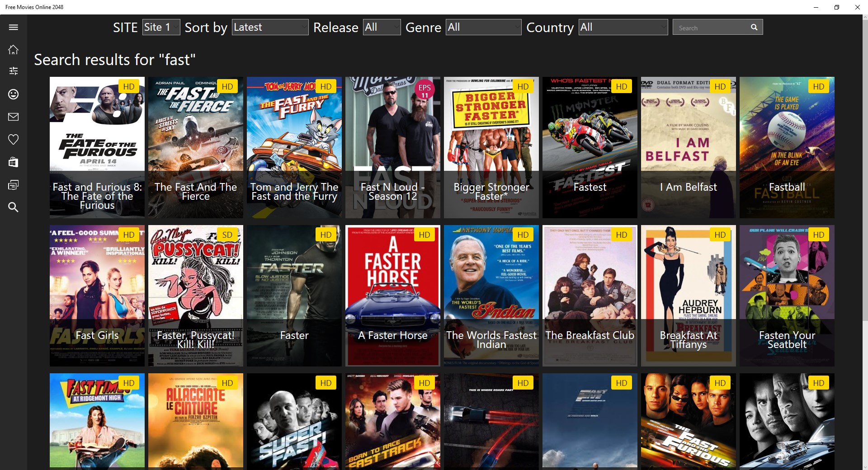The height and width of the screenshot is (470, 868).
Task: Select the Faster movie poster
Action: [x=294, y=296]
